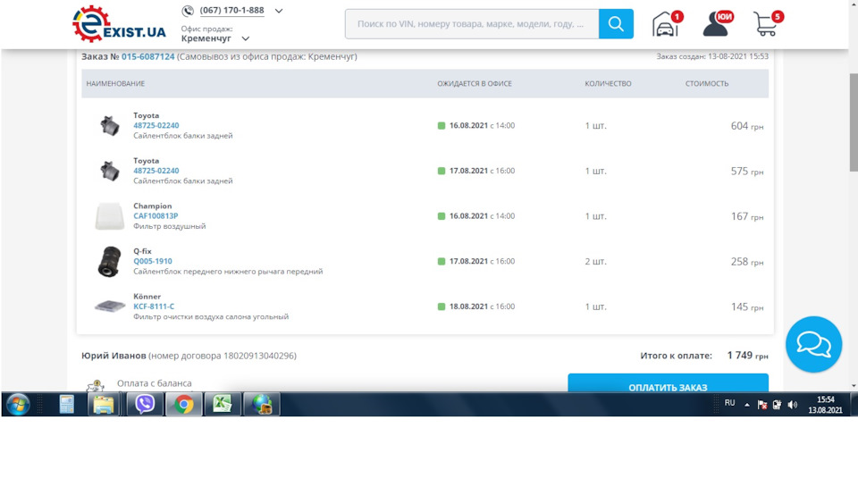Open the taskbar clock showing 15:54
This screenshot has height=504, width=858.
(x=825, y=405)
